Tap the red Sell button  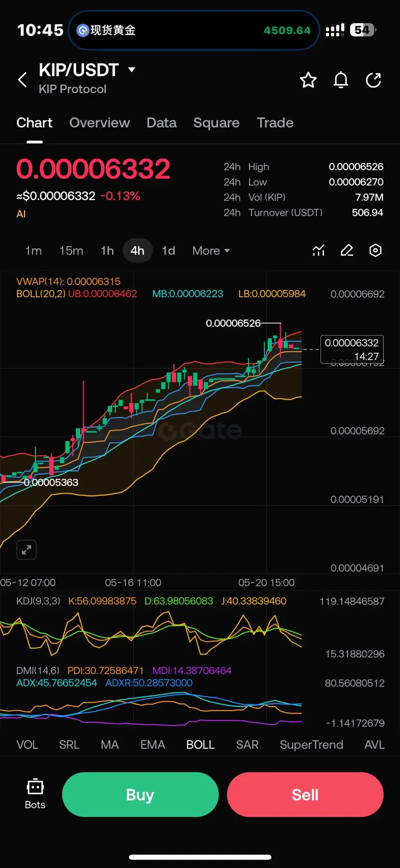pyautogui.click(x=305, y=795)
